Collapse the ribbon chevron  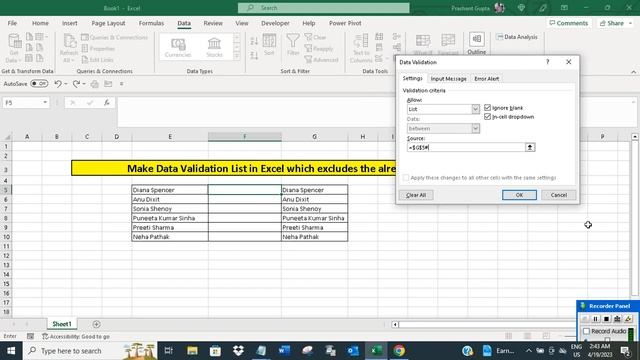coord(633,72)
